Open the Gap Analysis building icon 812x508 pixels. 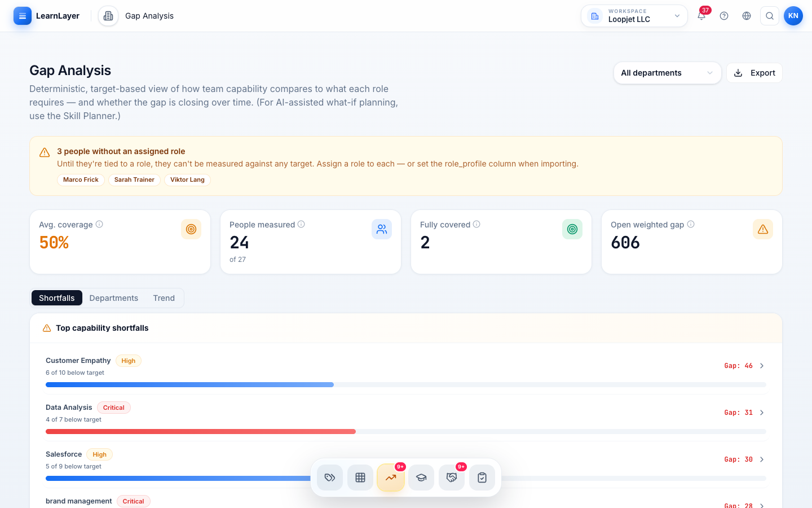pyautogui.click(x=108, y=16)
